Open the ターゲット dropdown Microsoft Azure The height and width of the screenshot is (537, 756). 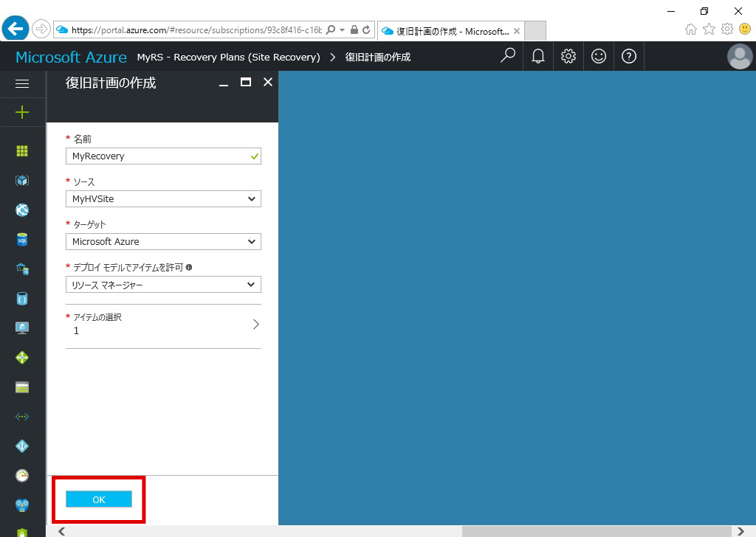pyautogui.click(x=163, y=242)
